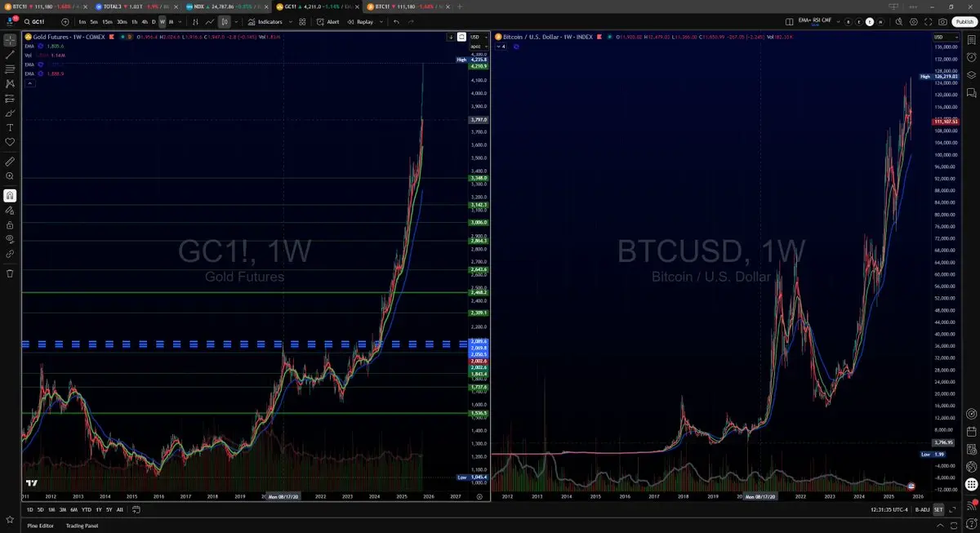Add symbol to compare plus icon
Viewport: 980px width, 533px height.
tap(66, 21)
